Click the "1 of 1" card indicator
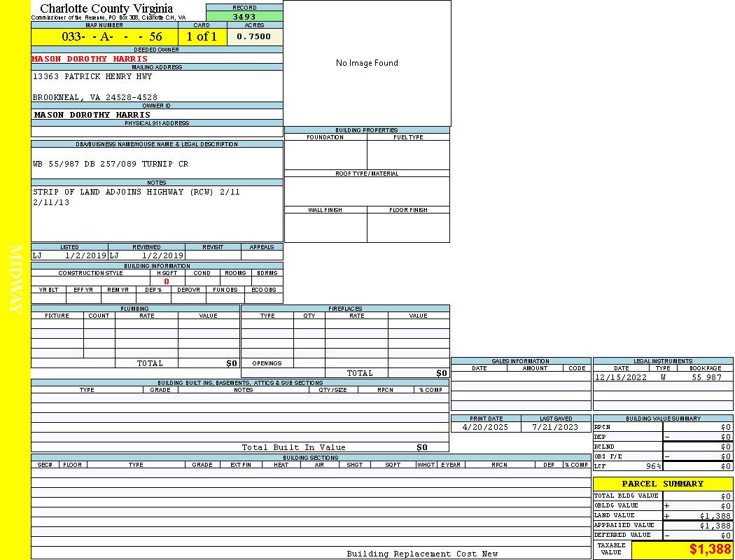The width and height of the screenshot is (735, 560). pyautogui.click(x=202, y=37)
